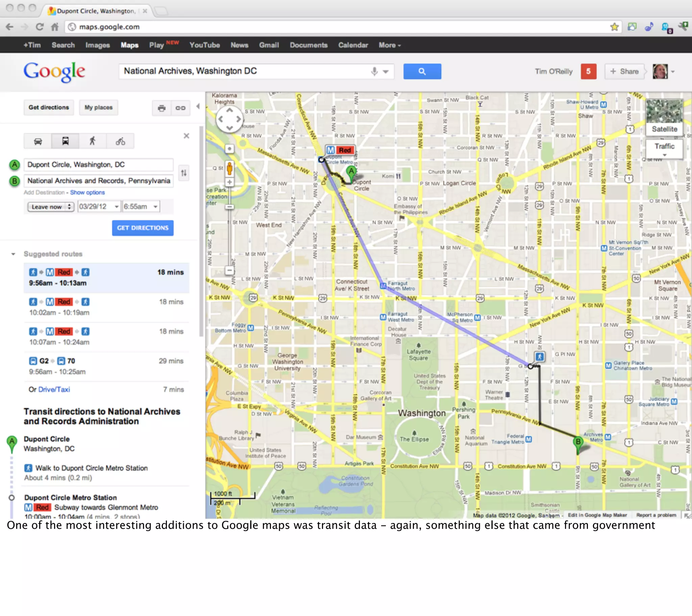The image size is (692, 616).
Task: Select the 10:07am - 10:24am route
Action: [x=106, y=336]
